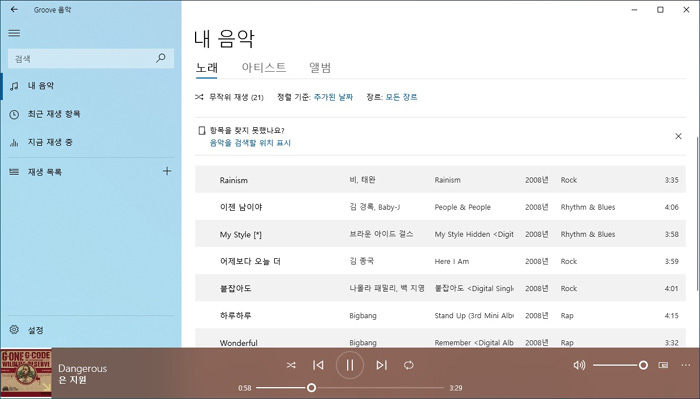Image resolution: width=700 pixels, height=399 pixels.
Task: Switch to the 아티스트 tab
Action: [264, 68]
